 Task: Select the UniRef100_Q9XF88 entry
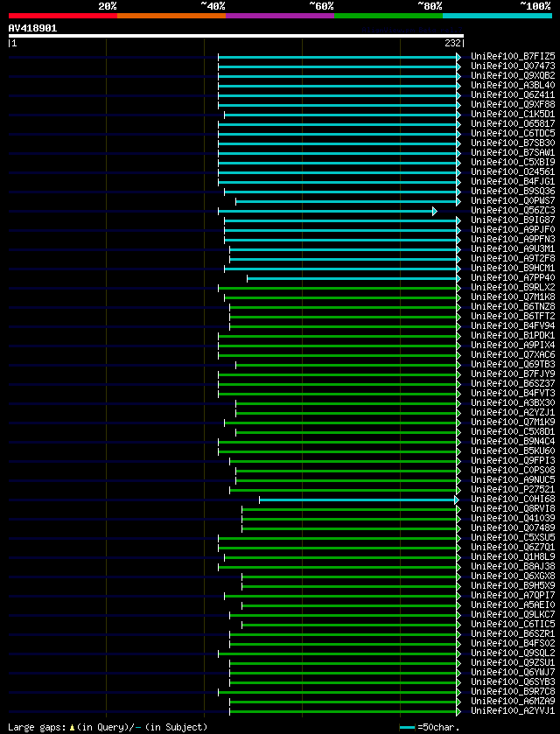click(513, 104)
